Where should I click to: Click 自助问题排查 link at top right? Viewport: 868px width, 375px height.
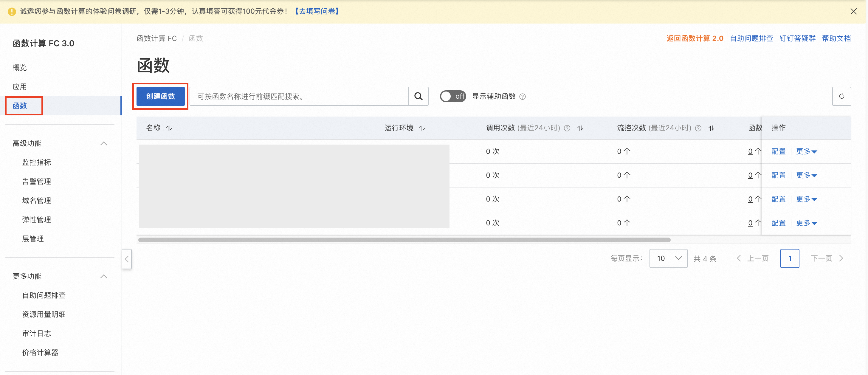click(751, 38)
